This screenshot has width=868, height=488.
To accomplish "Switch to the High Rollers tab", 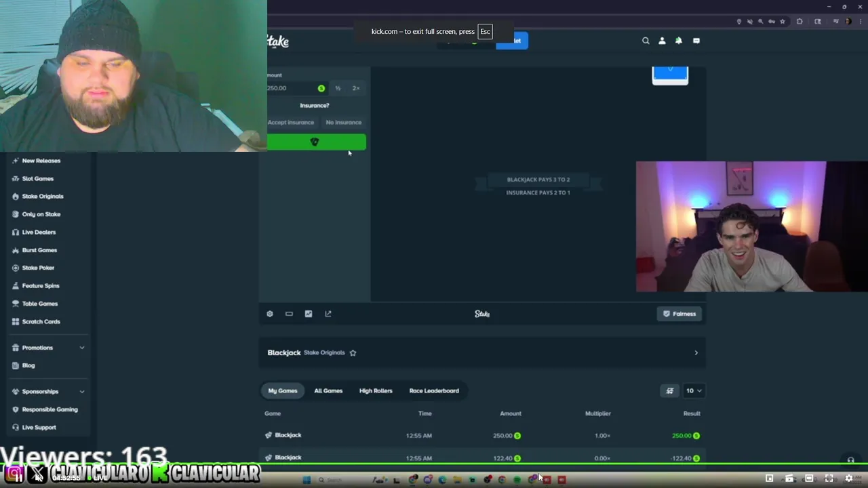I will [376, 390].
